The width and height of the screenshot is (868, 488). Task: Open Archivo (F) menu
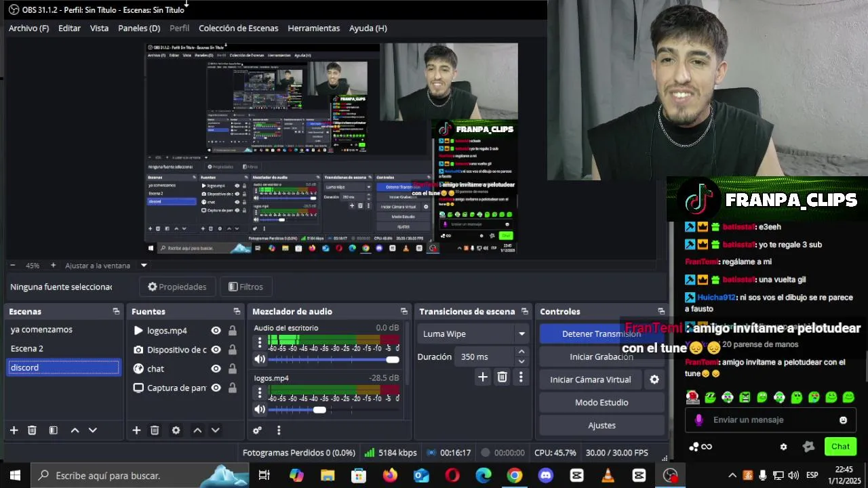pos(28,28)
